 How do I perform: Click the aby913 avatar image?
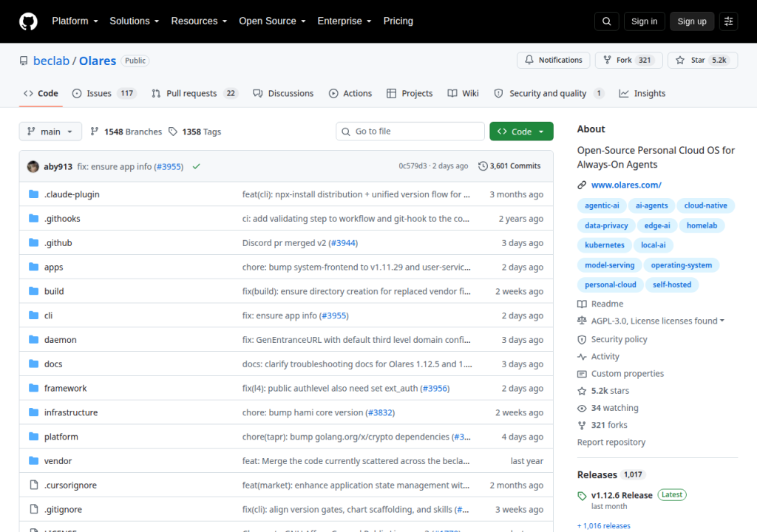click(33, 166)
